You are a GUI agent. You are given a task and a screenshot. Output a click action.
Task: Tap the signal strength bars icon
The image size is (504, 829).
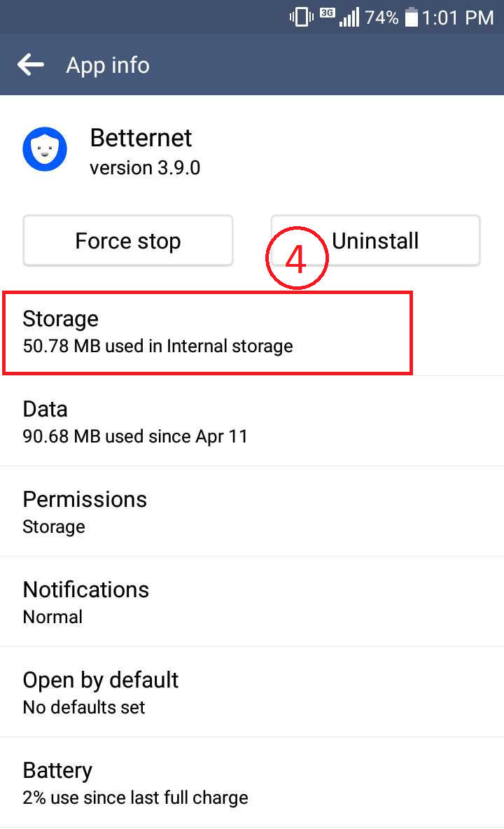coord(349,17)
